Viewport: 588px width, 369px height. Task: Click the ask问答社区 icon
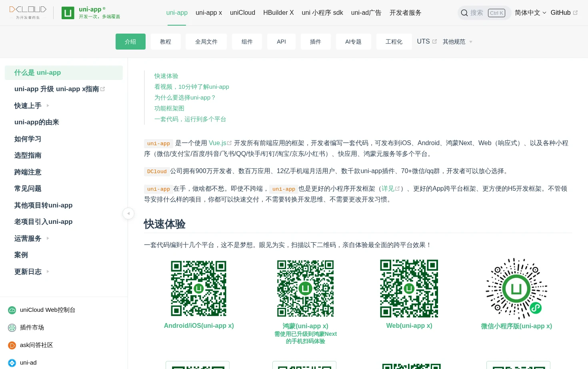click(12, 345)
